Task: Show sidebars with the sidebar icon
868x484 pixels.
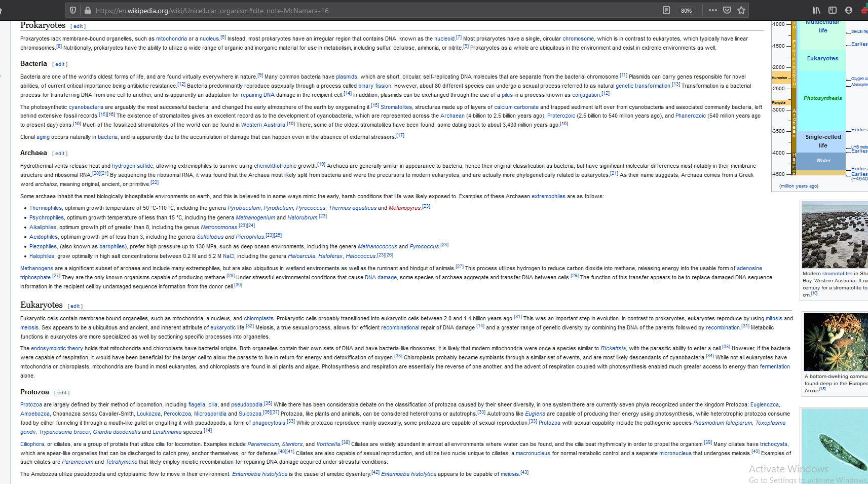Action: coord(833,10)
